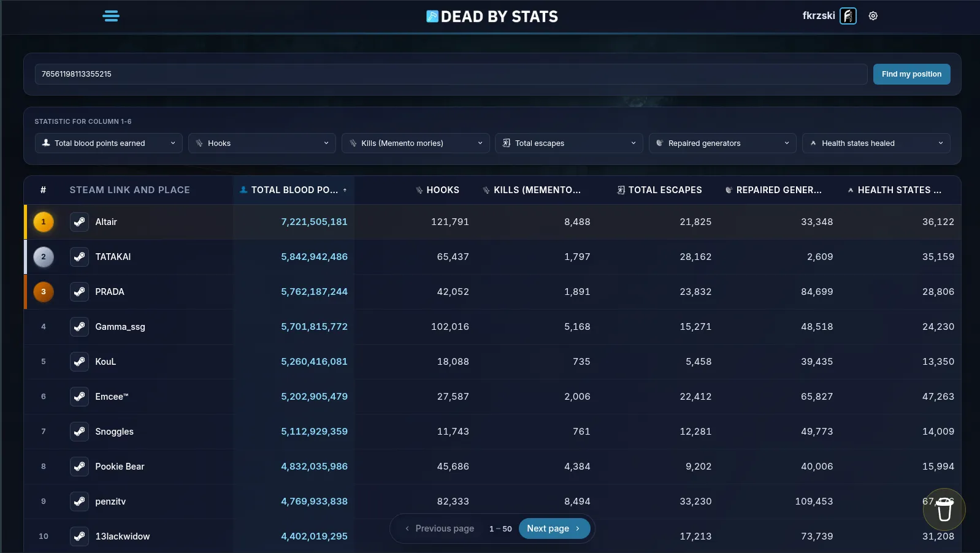Click blood points value 7,221,505,181
The image size is (980, 553).
tap(314, 222)
